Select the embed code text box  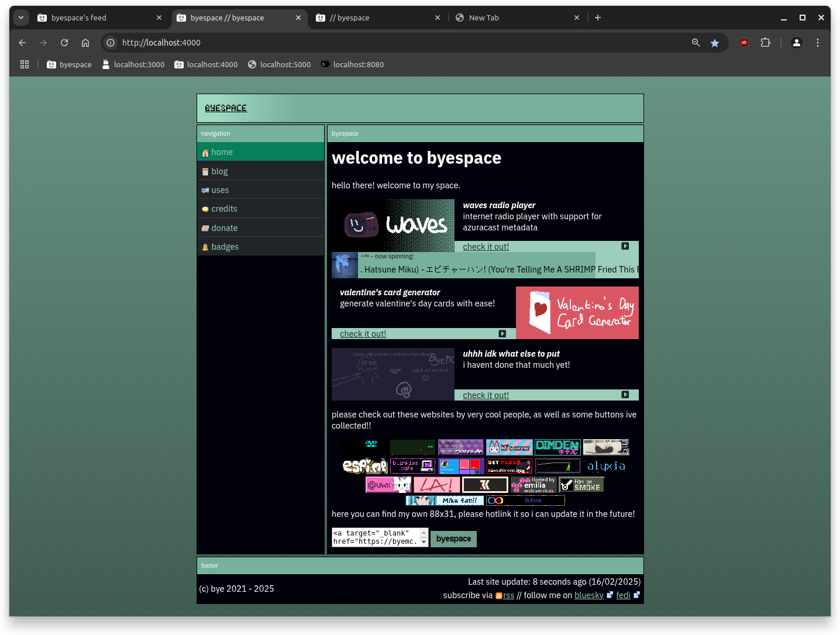[376, 538]
